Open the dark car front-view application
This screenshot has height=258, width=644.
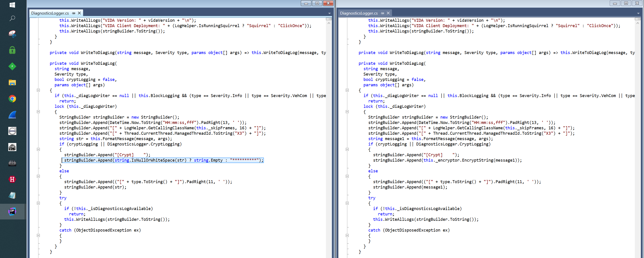click(12, 163)
